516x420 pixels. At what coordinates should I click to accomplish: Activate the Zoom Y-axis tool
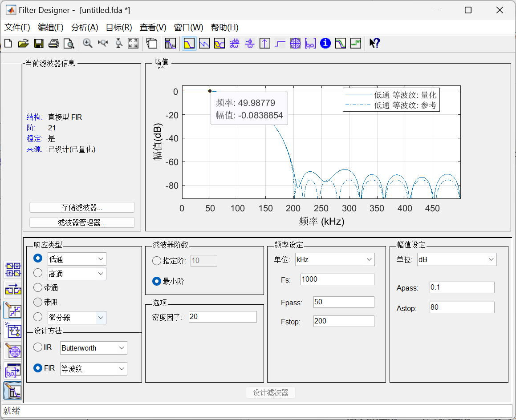click(119, 43)
